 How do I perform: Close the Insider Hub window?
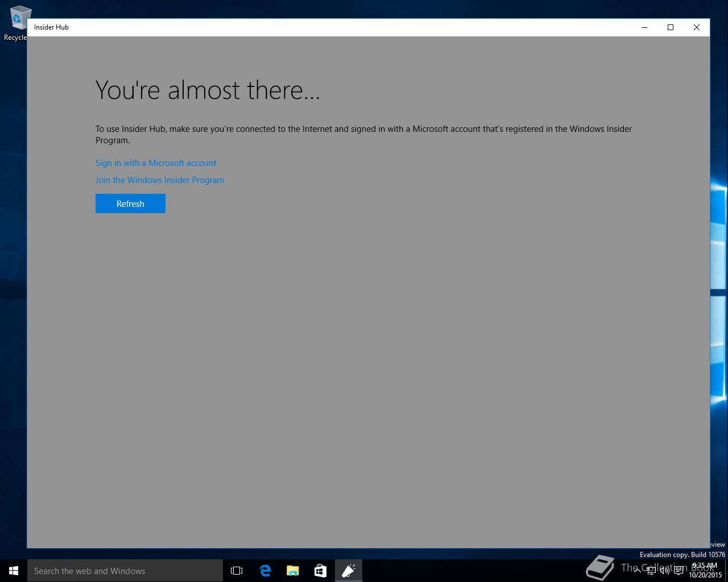click(x=697, y=27)
